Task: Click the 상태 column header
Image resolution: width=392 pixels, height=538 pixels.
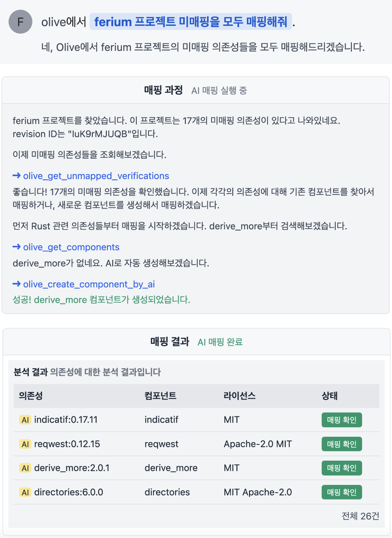Action: click(x=329, y=396)
